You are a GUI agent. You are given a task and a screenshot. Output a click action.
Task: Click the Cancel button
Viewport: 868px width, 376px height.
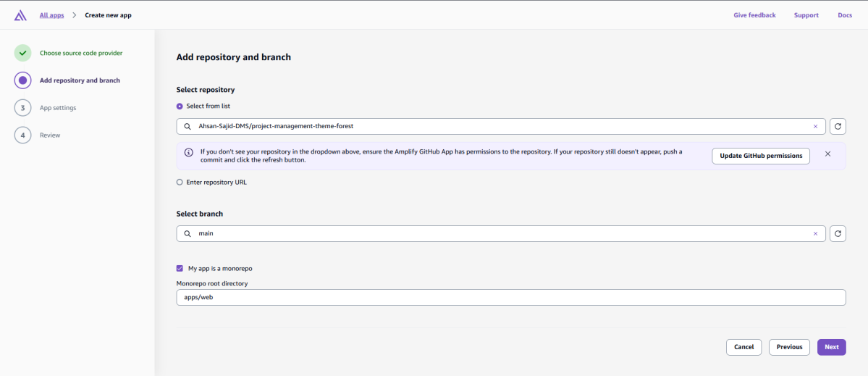744,347
